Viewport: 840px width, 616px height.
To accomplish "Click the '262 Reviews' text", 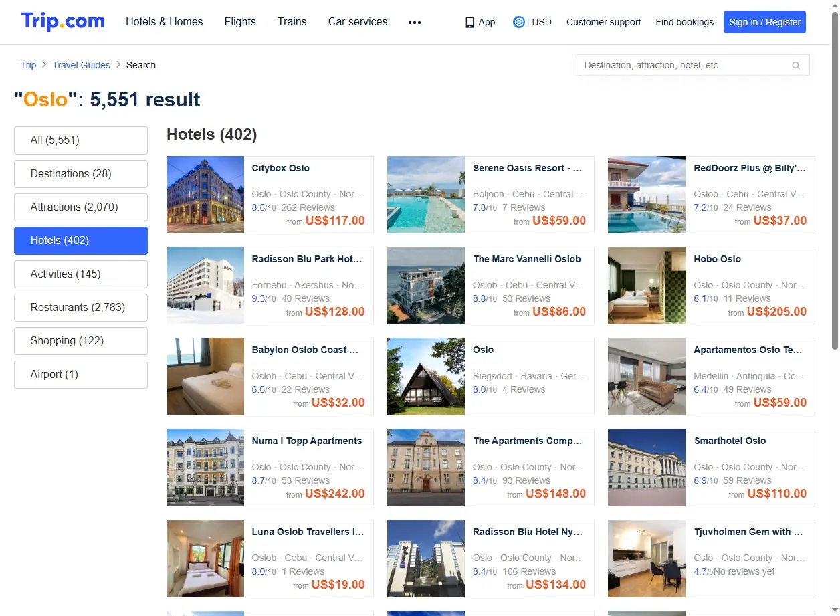I will point(308,207).
